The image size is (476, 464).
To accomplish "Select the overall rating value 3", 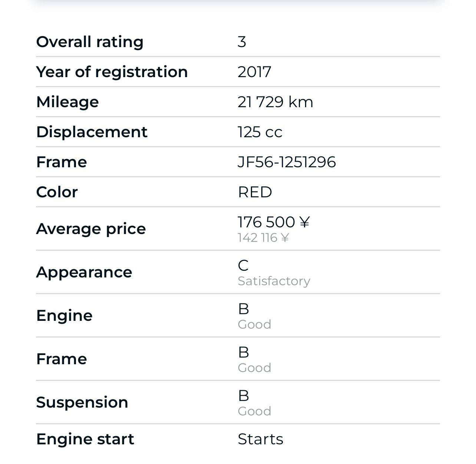I will tap(242, 42).
